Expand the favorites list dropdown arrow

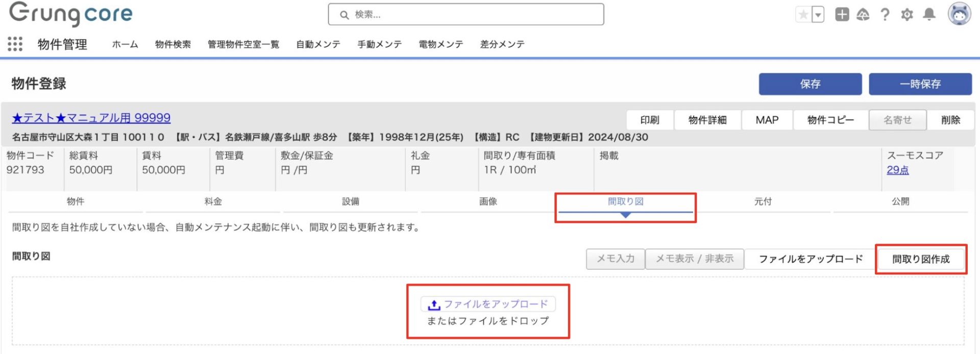[x=818, y=15]
